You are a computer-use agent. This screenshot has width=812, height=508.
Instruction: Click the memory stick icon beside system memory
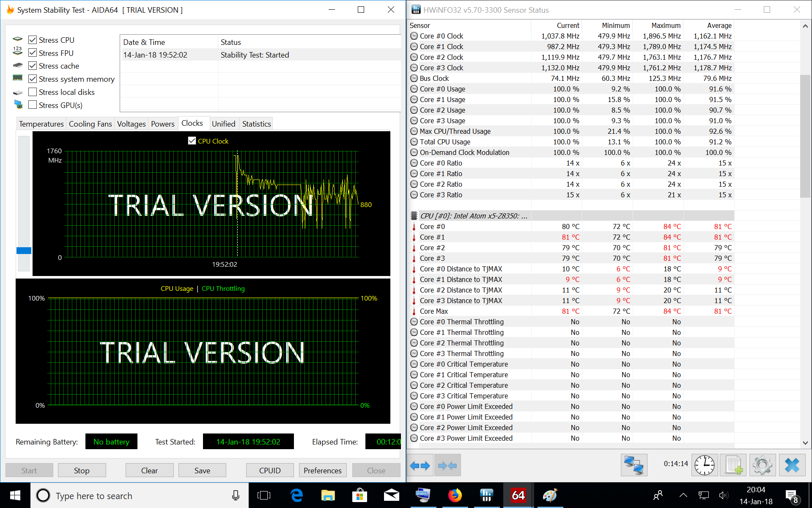17,77
